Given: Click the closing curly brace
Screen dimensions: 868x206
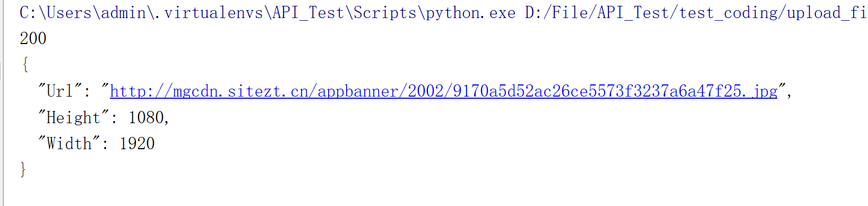Looking at the screenshot, I should pos(23,169).
